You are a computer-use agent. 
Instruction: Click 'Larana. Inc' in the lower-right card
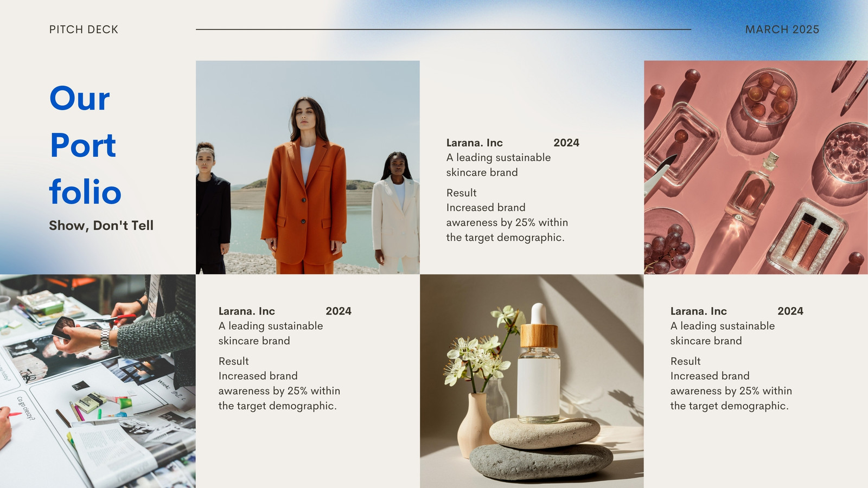point(699,311)
